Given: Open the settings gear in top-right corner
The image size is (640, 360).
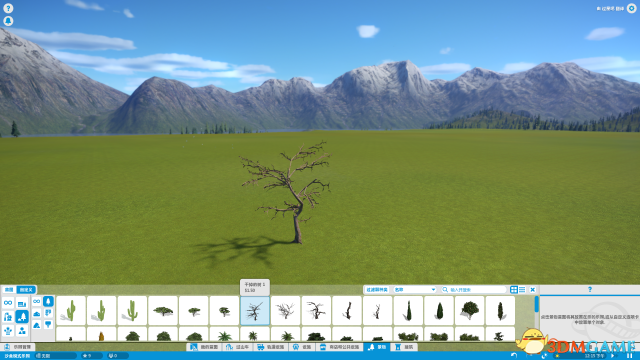Looking at the screenshot, I should point(631,8).
